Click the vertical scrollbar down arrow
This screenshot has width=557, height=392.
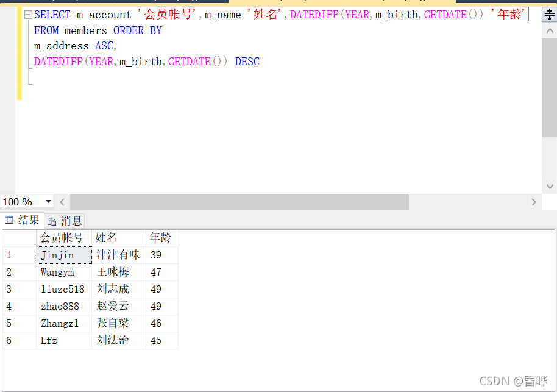550,186
